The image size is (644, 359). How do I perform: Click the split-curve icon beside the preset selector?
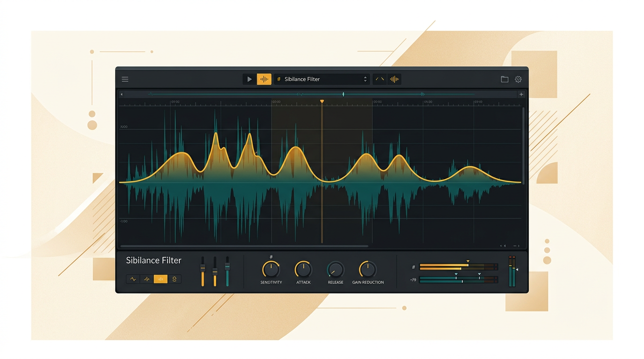pyautogui.click(x=380, y=79)
